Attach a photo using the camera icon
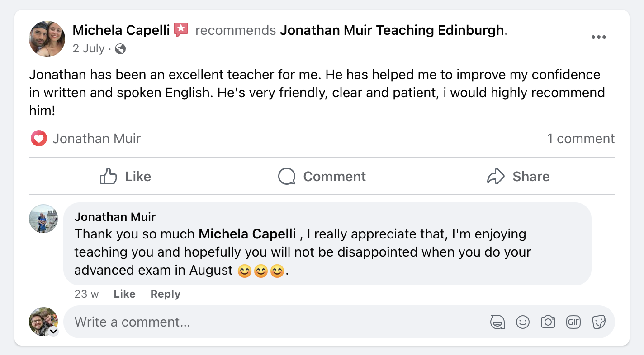Viewport: 644px width, 355px height. 548,322
